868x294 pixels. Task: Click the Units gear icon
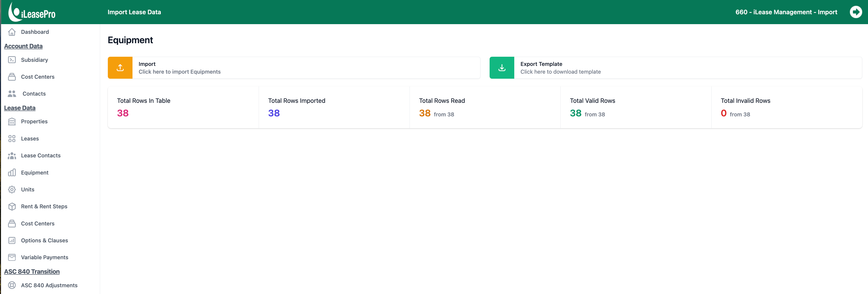point(12,189)
